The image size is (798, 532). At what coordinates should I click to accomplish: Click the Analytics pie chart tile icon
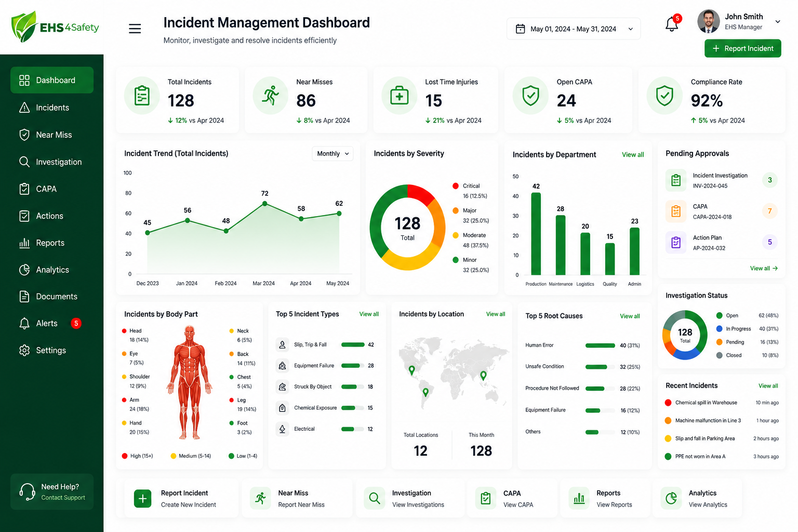[671, 499]
